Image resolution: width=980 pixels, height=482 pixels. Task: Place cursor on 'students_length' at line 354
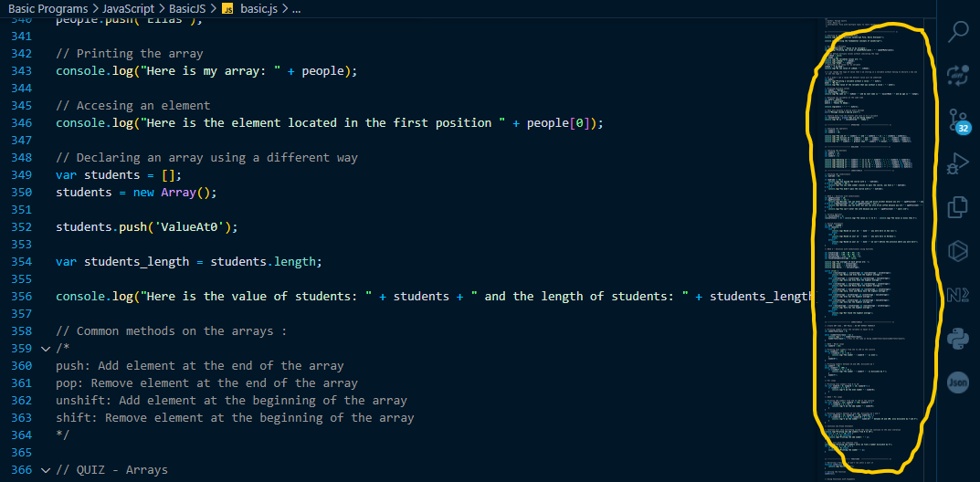tap(136, 262)
